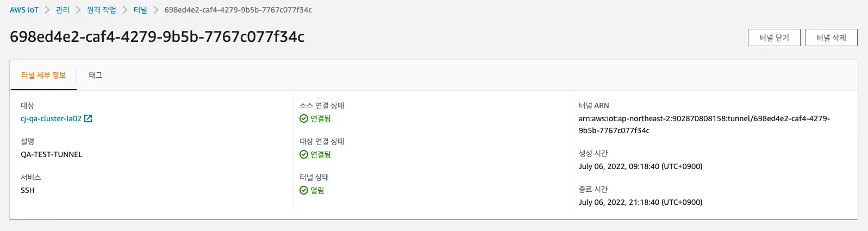The width and height of the screenshot is (868, 231).
Task: Click the breadcrumb chevron after 원격 작업
Action: tap(125, 10)
